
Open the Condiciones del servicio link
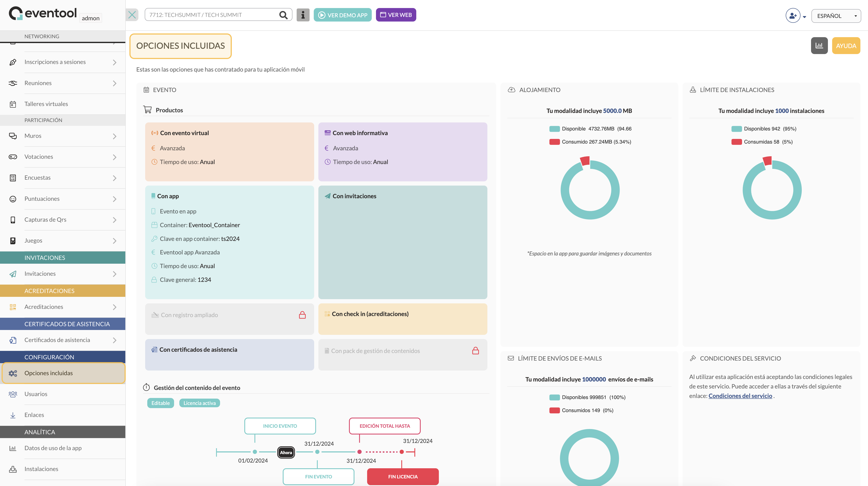[x=740, y=396]
